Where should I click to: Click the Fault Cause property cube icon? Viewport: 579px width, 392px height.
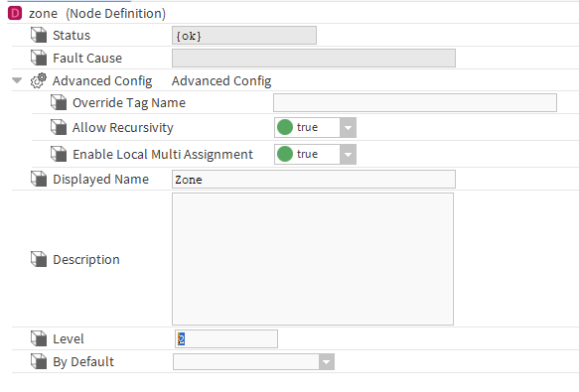click(x=39, y=58)
